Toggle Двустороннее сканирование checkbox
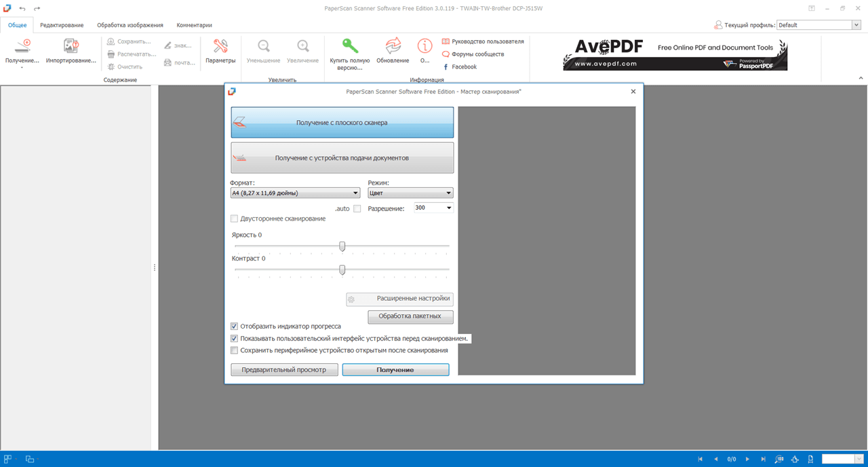The height and width of the screenshot is (467, 868). [x=235, y=219]
